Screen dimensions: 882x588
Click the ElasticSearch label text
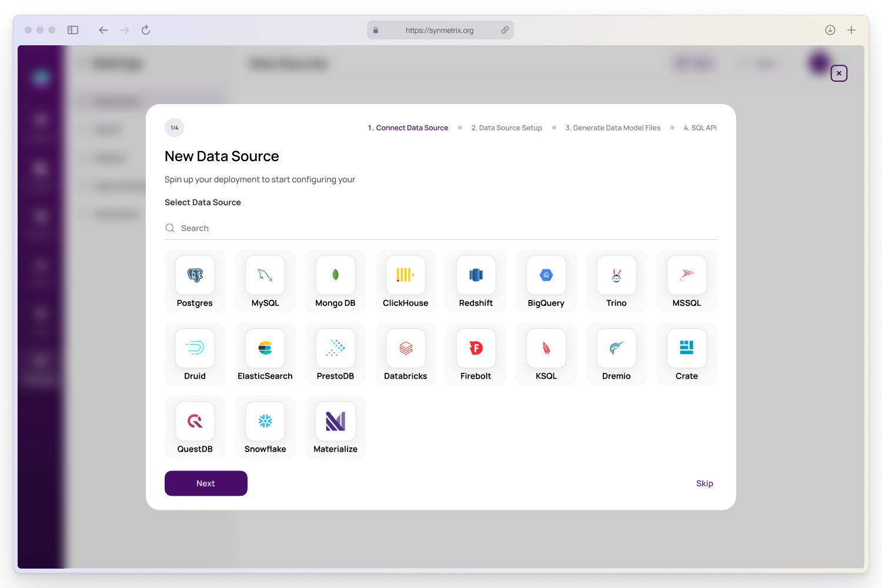click(265, 376)
